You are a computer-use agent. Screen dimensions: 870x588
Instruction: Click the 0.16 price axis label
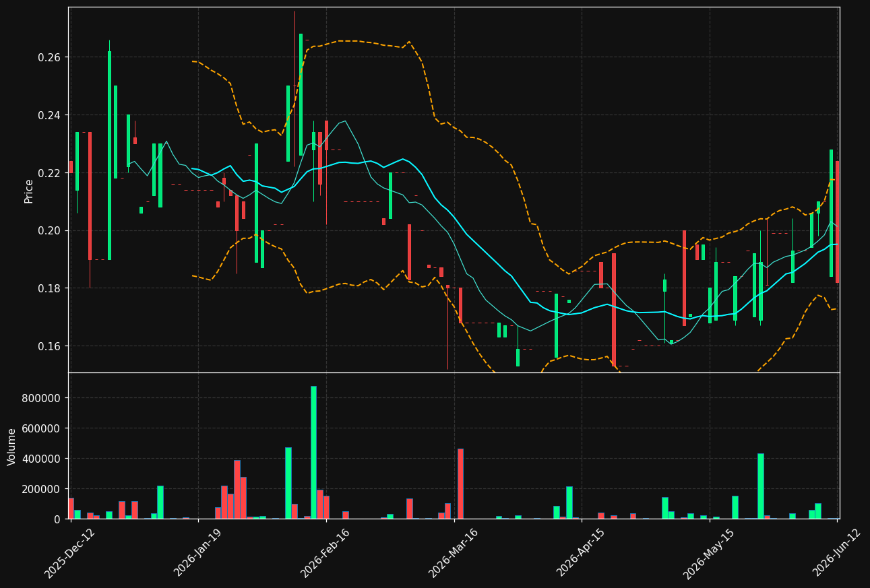[x=49, y=346]
